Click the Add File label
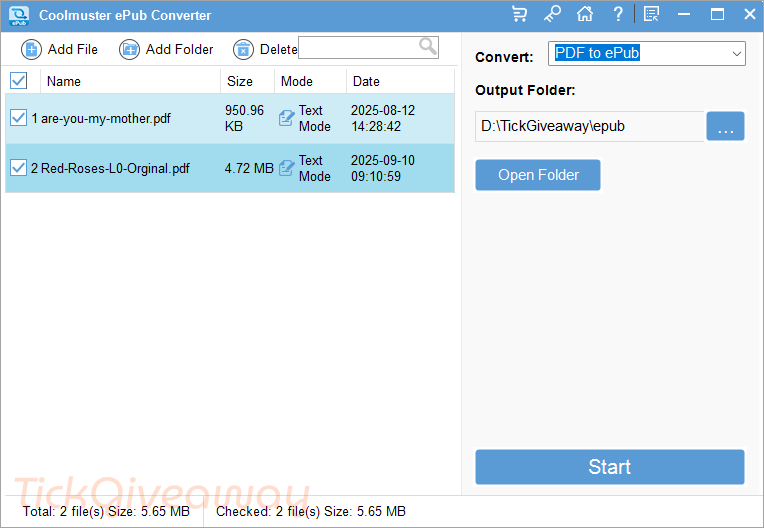Viewport: 764px width, 528px height. tap(73, 50)
